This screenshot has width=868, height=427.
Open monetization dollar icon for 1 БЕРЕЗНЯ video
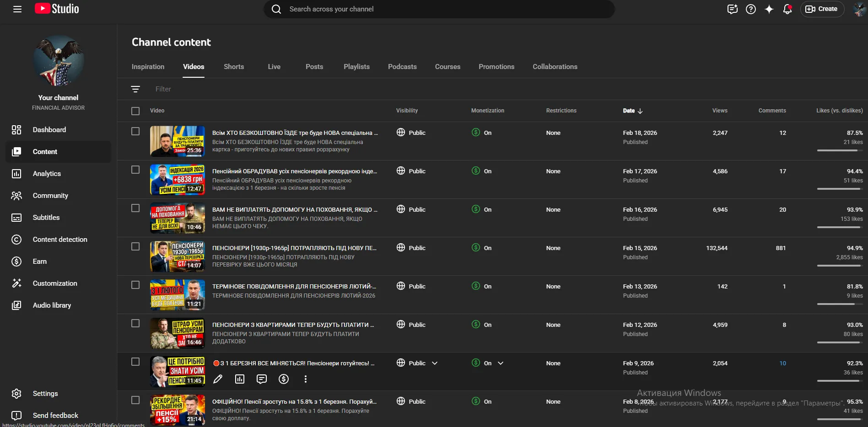(284, 379)
